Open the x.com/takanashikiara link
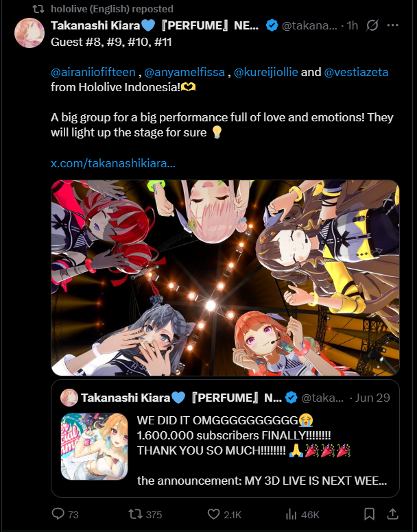417x532 pixels. tap(113, 163)
